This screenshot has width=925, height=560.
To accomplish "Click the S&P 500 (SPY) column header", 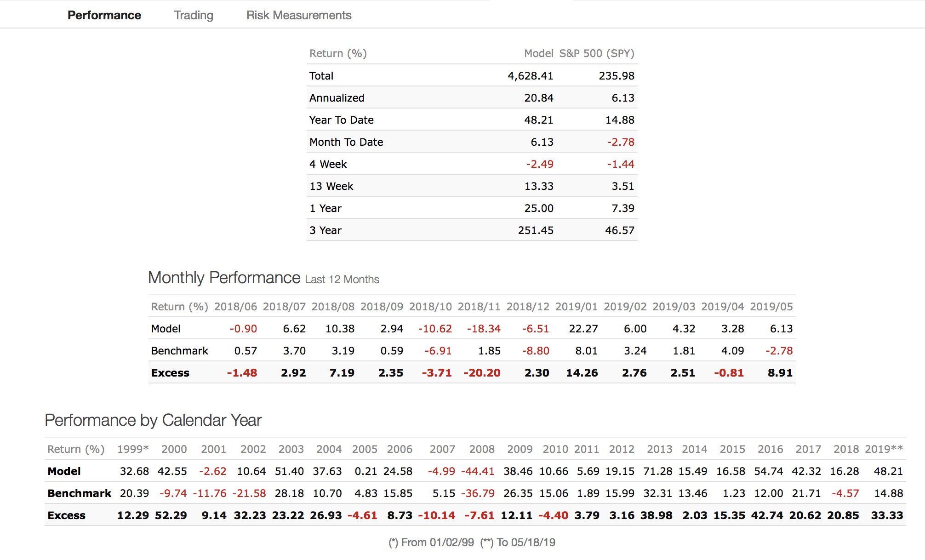I will point(597,53).
